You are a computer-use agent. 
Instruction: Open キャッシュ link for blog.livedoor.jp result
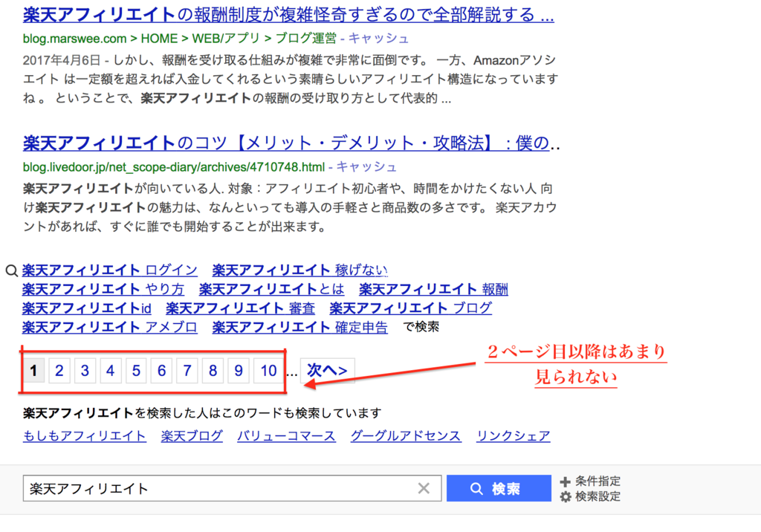366,167
